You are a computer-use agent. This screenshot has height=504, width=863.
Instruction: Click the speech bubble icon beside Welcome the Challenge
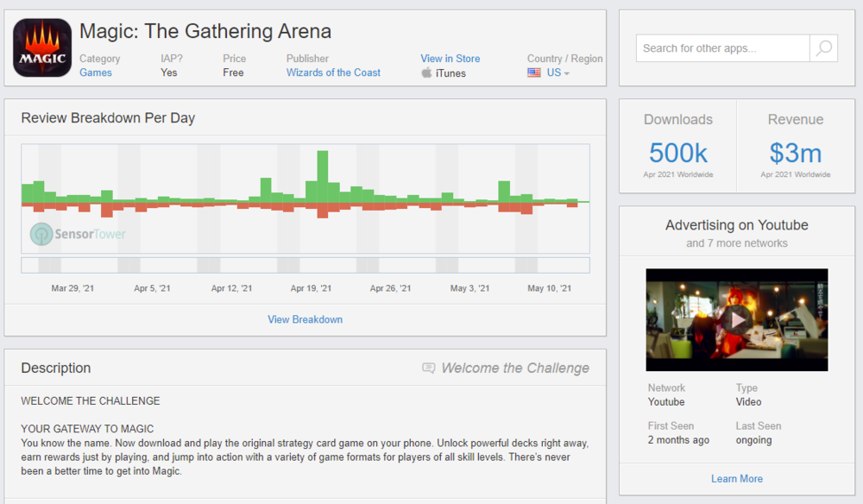(429, 369)
